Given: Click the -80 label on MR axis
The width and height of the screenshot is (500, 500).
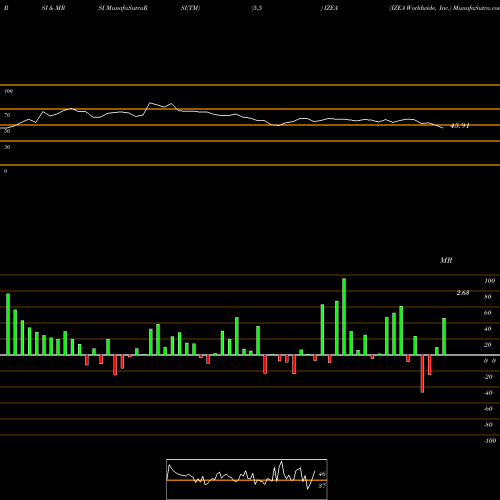Looking at the screenshot, I should [x=488, y=425].
